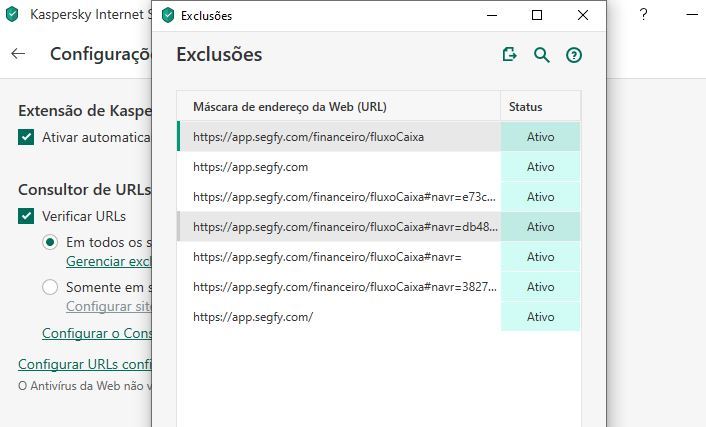Click the Consultor de URLs section heading
The width and height of the screenshot is (706, 427).
coord(85,190)
